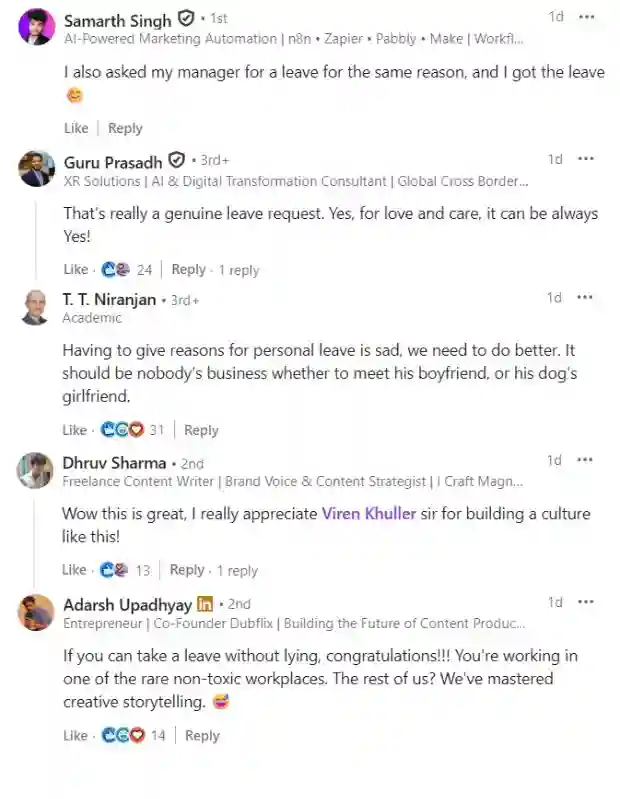Open options menu on Guru Prasadh's comment
Viewport: 620px width, 799px height.
point(587,159)
